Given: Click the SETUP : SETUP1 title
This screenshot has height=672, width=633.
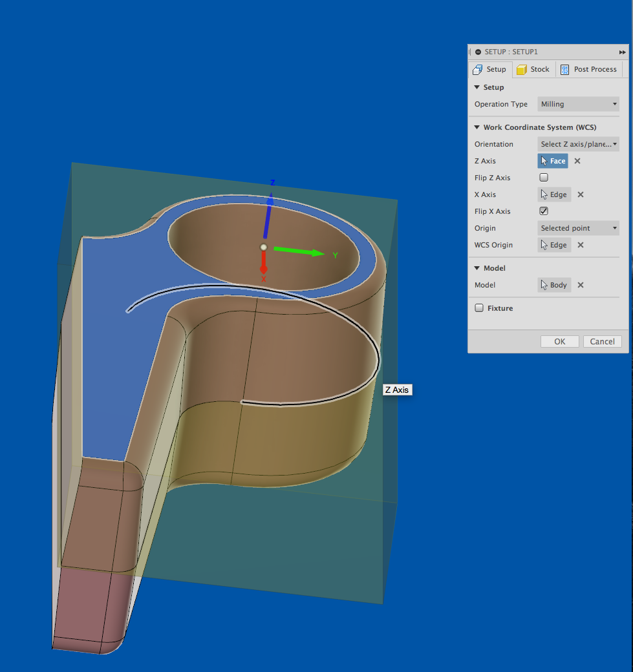Looking at the screenshot, I should tap(511, 52).
